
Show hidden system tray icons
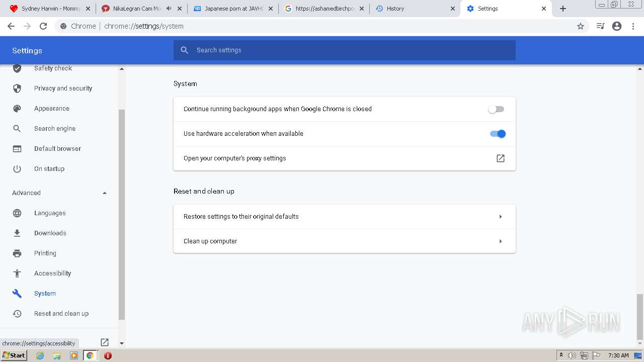pos(561,355)
